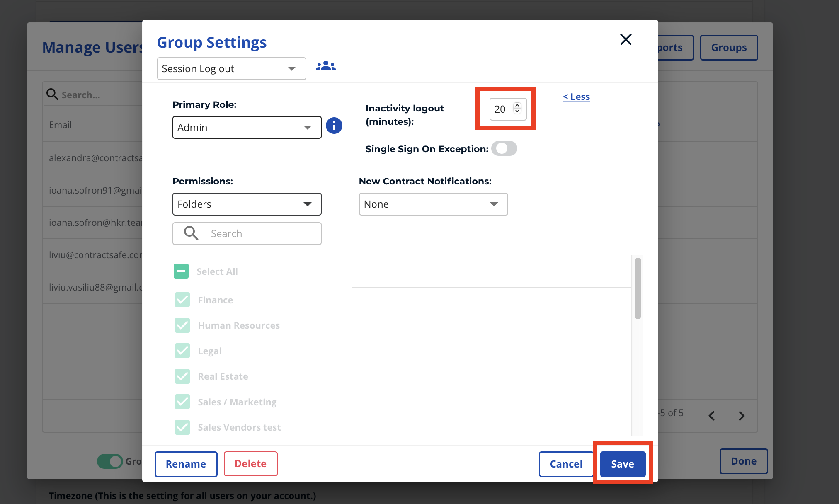Image resolution: width=839 pixels, height=504 pixels.
Task: Click the Select All checkbox
Action: (x=181, y=271)
